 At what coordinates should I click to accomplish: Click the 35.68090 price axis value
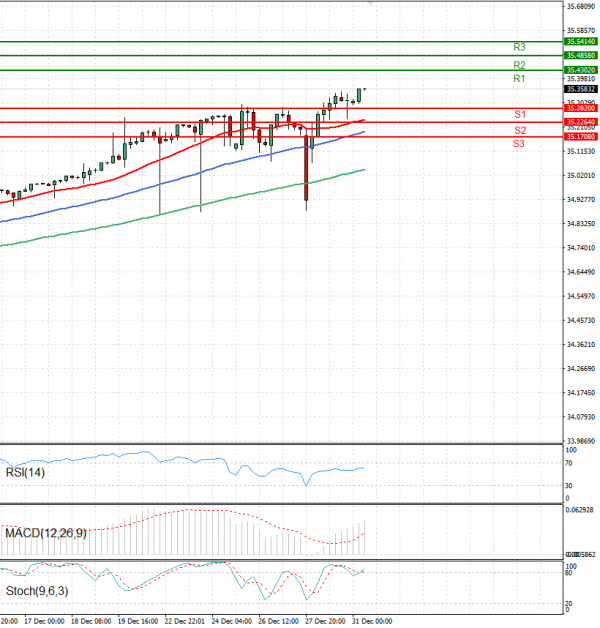coord(581,6)
